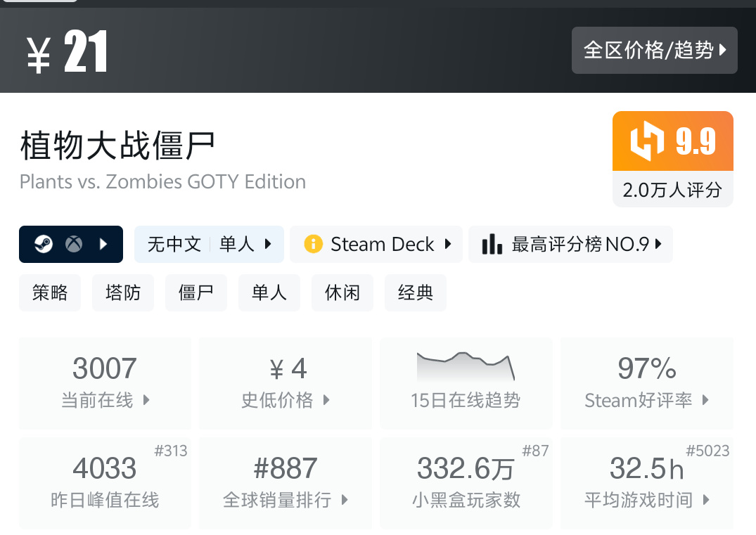Select the 经典 tag

coord(415,292)
